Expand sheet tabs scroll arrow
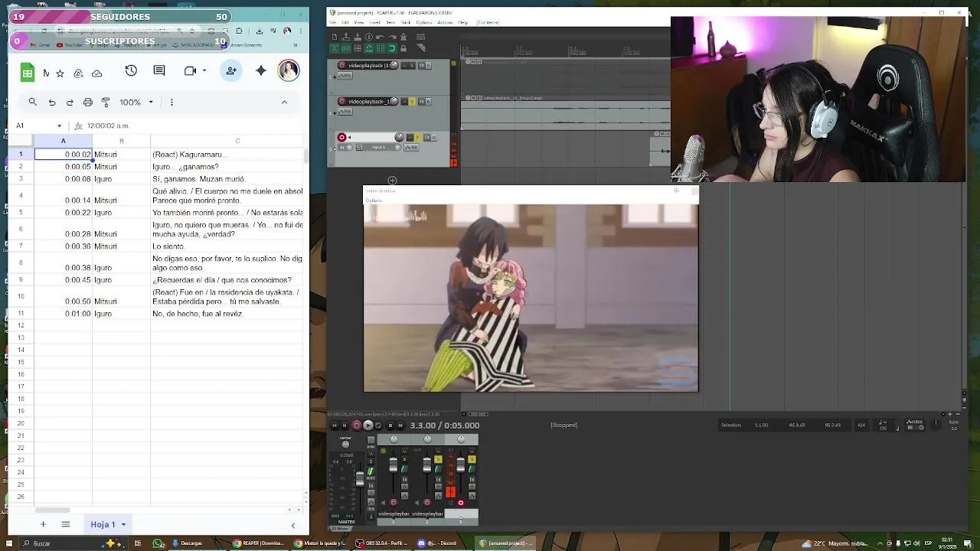This screenshot has width=980, height=551. 292,525
